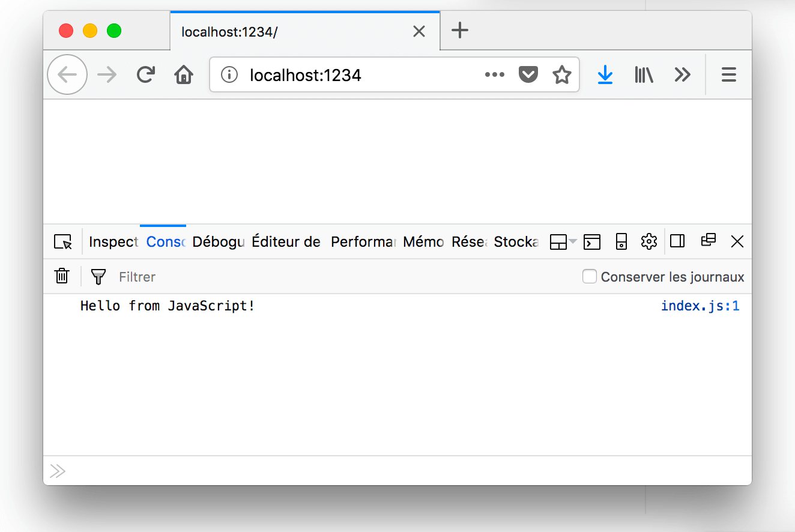Expand the toolbar overflow chevrons
The height and width of the screenshot is (532, 795).
(x=682, y=74)
